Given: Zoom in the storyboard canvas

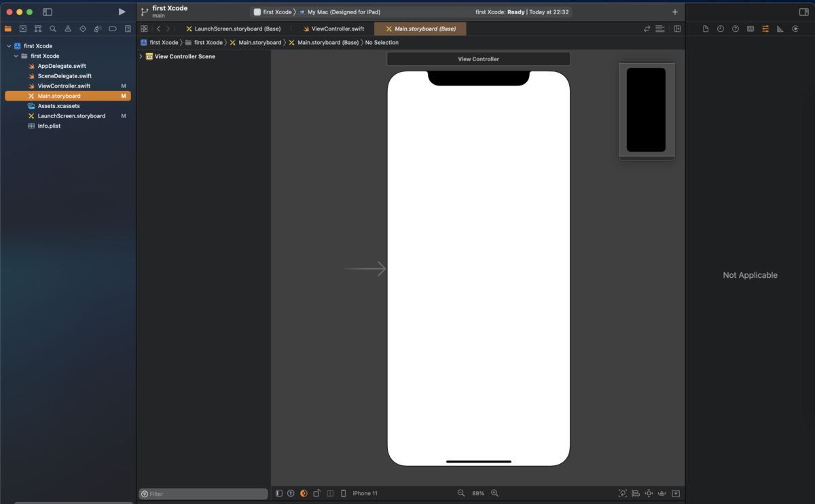Looking at the screenshot, I should click(494, 493).
